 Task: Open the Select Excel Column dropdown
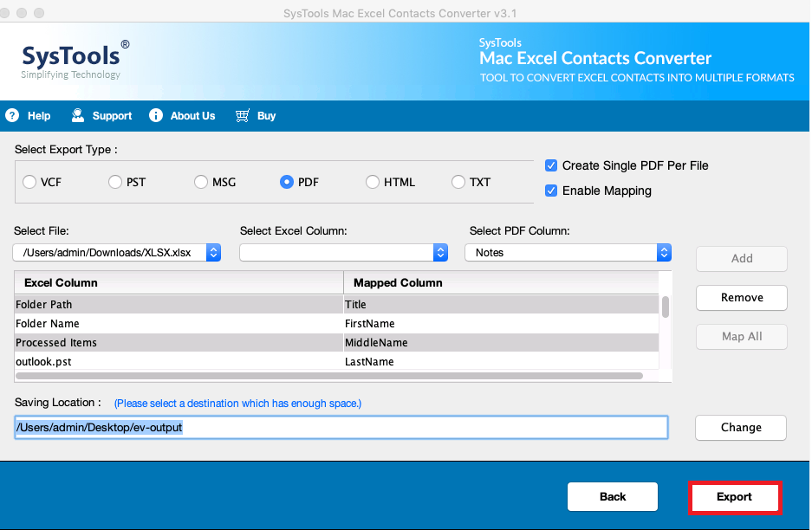344,253
